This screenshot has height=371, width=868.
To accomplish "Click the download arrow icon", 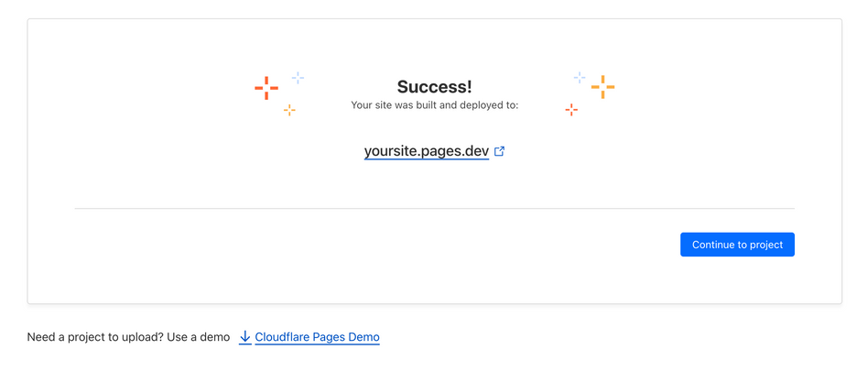I will 245,337.
